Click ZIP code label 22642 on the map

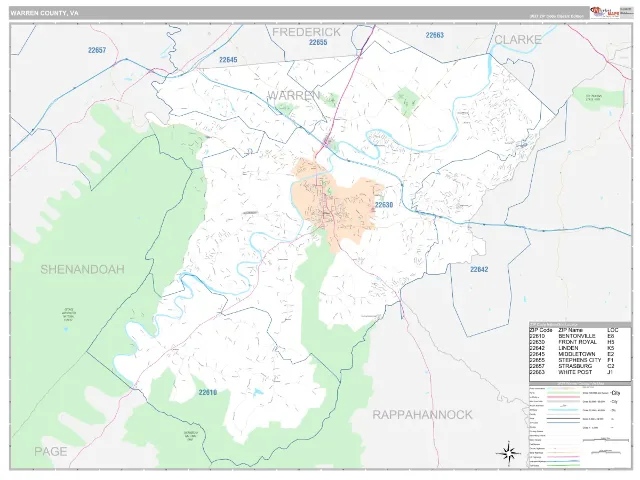(479, 269)
